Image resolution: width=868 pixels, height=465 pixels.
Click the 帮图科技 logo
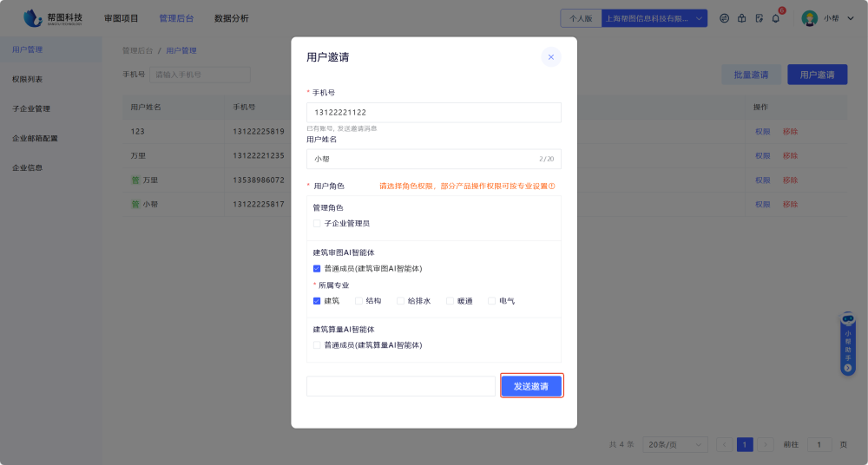(53, 17)
